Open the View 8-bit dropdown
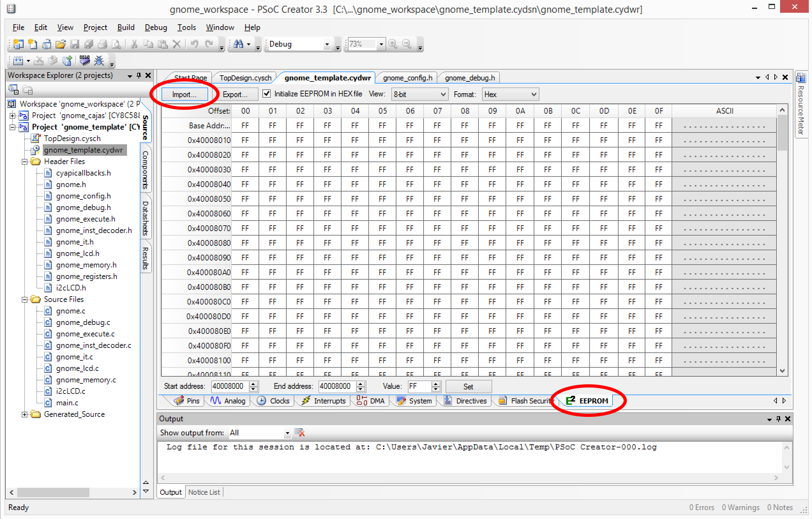Viewport: 812px width, 519px height. [419, 94]
